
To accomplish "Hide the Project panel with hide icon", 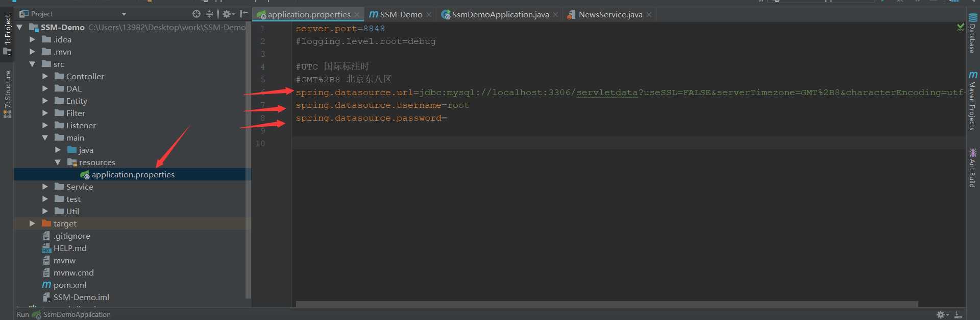I will (244, 14).
